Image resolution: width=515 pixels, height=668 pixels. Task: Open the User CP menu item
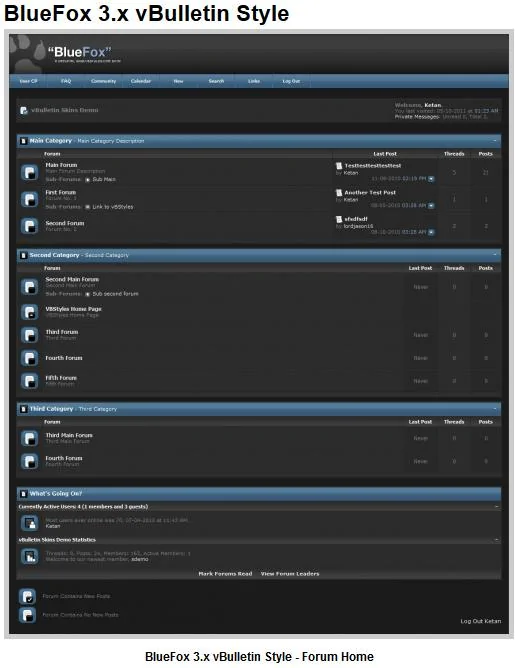(28, 81)
